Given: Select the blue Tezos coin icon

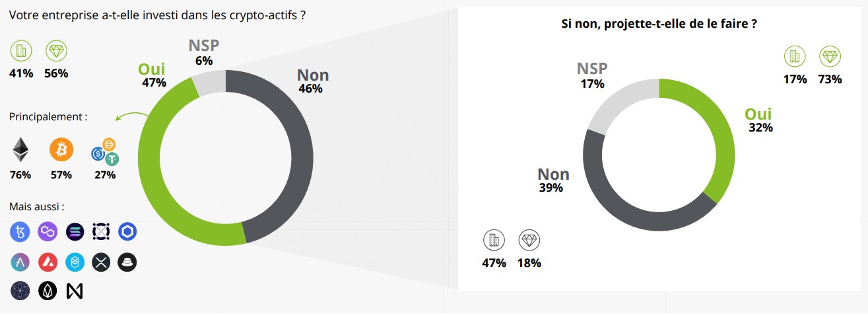Looking at the screenshot, I should click(x=20, y=231).
